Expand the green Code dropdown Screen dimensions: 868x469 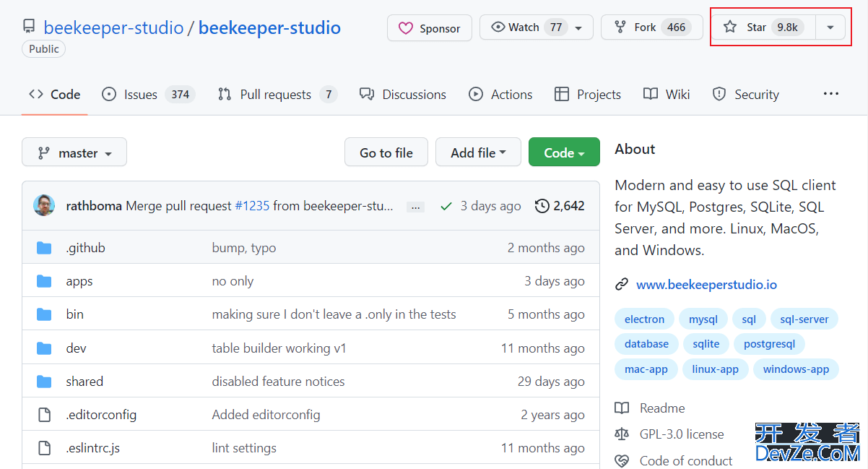[x=564, y=152]
